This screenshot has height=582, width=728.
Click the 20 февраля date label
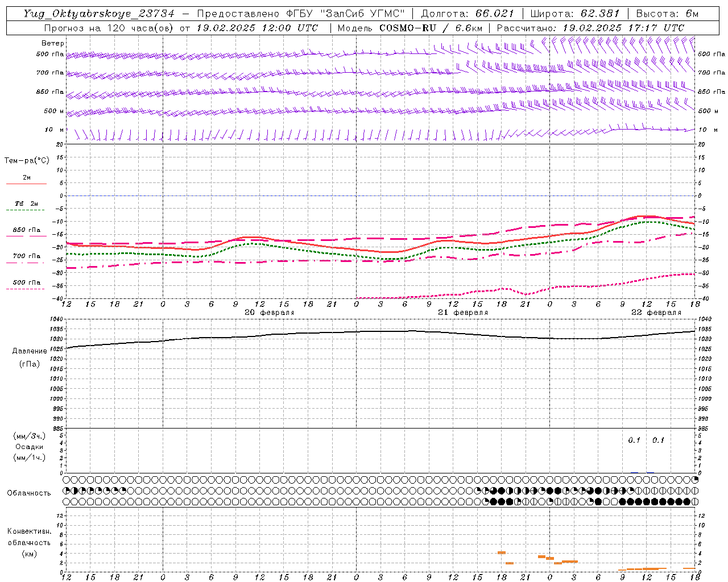pyautogui.click(x=270, y=313)
